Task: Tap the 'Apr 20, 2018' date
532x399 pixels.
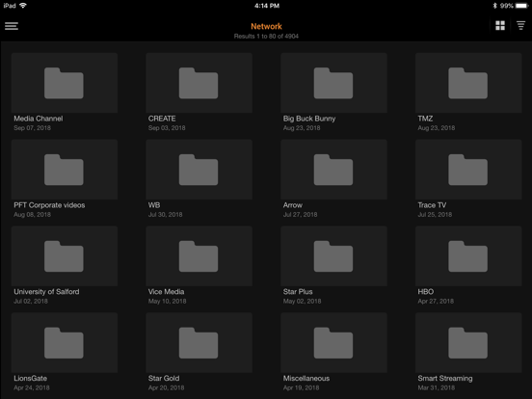Action: [x=166, y=387]
